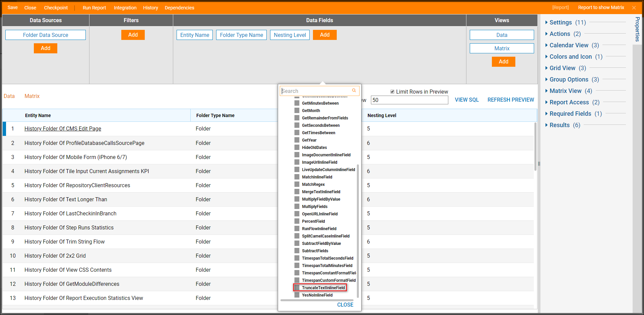
Task: Click REFRESH PREVIEW link
Action: [x=511, y=100]
